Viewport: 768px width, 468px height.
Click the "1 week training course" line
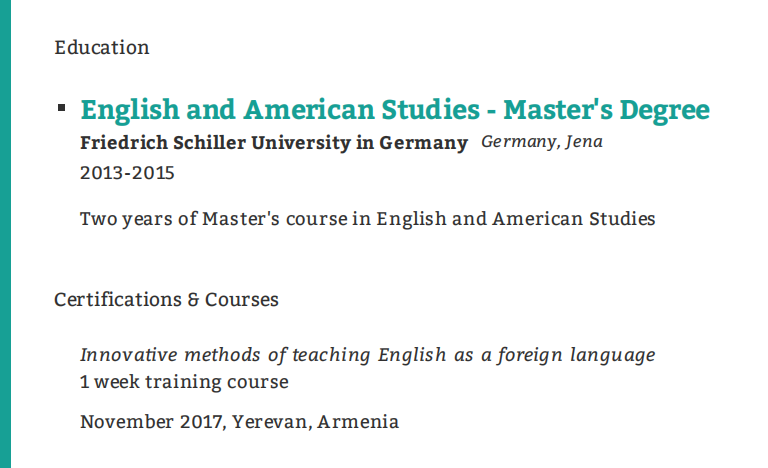click(x=184, y=381)
